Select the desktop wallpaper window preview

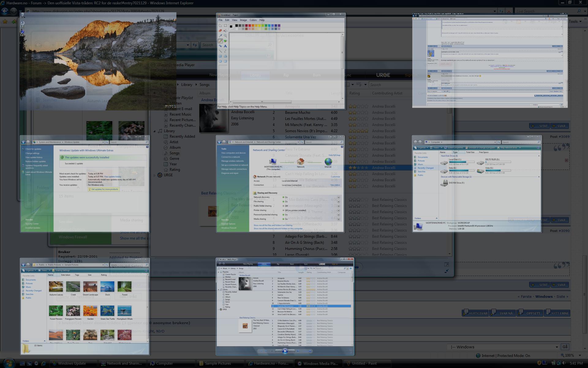(x=98, y=61)
